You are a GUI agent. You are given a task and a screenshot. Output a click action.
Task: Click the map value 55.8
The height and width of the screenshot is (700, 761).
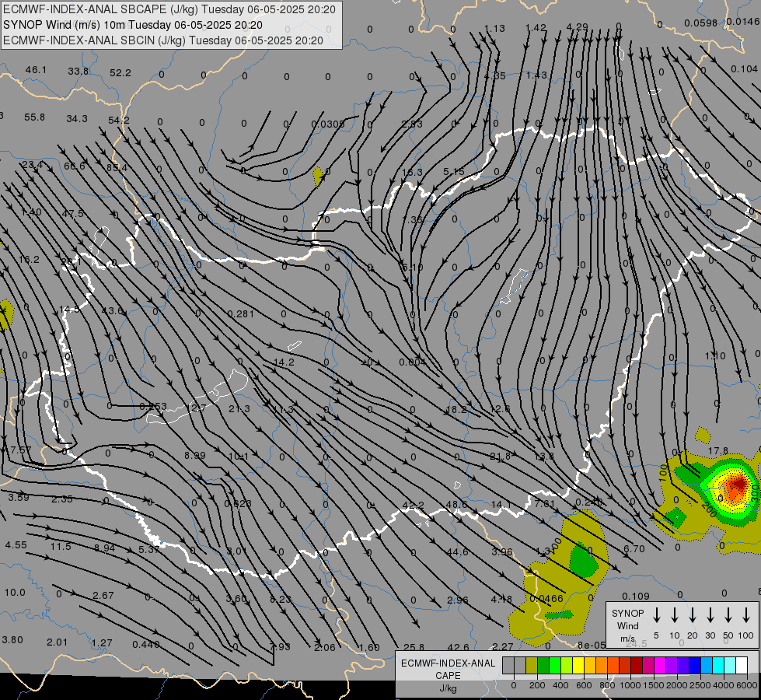34,117
